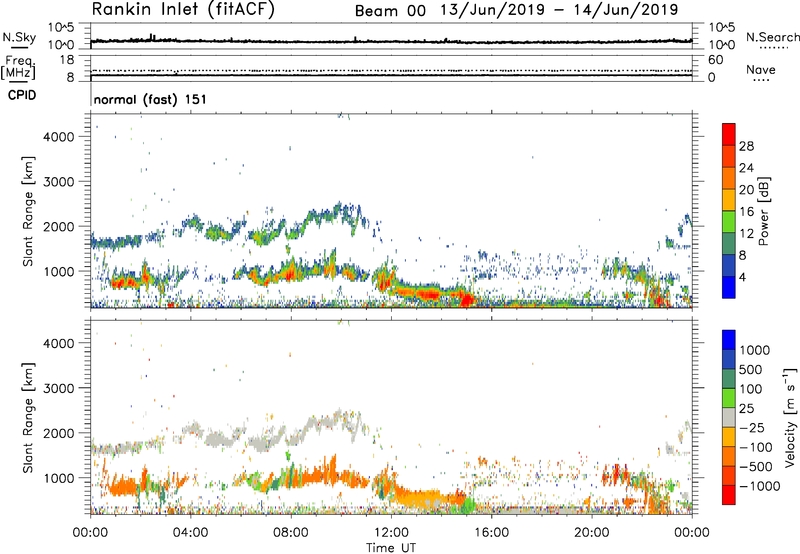Click the '28' tick on the power scale
The width and height of the screenshot is (800, 554).
pos(746,146)
